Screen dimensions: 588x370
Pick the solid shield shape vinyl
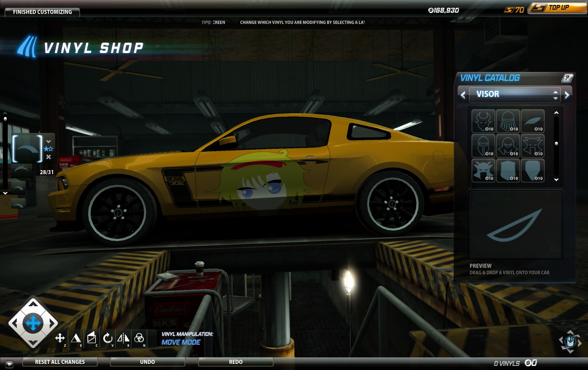click(508, 170)
